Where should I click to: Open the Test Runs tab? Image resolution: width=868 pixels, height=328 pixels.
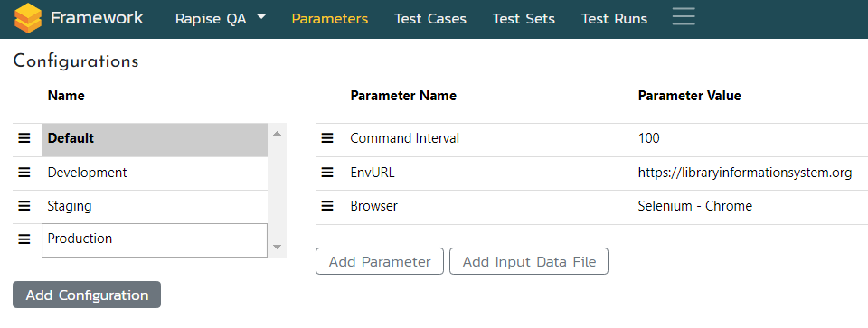click(615, 19)
